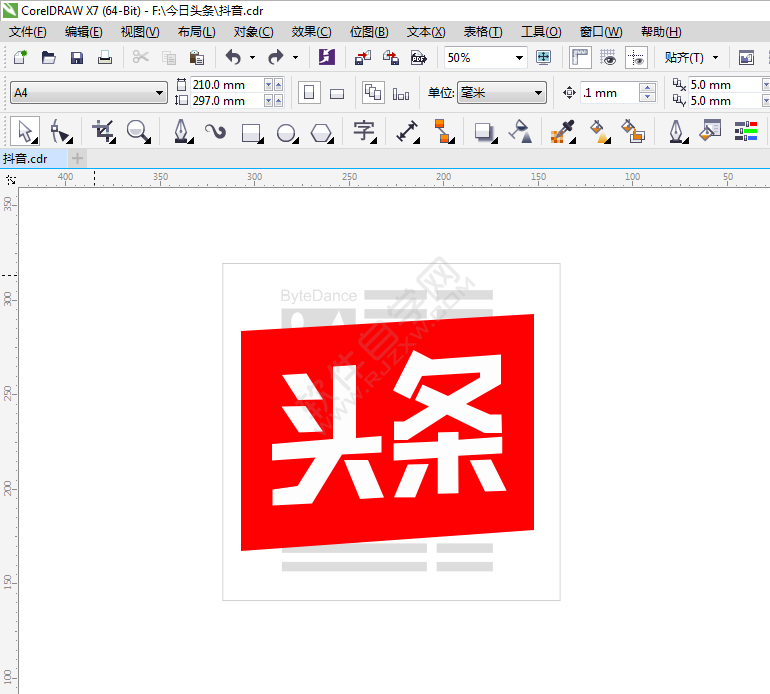
Task: Expand the undo history arrow
Action: 252,57
